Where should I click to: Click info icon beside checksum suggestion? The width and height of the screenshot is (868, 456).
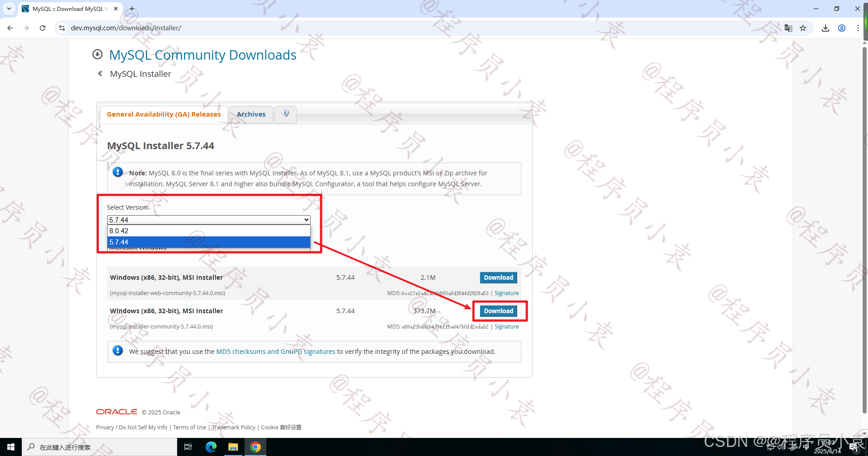click(x=118, y=351)
